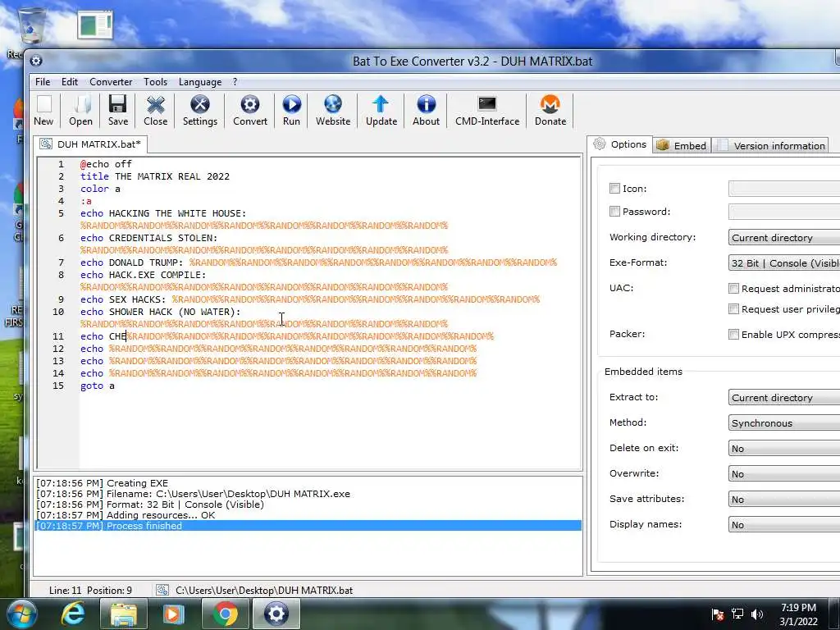Switch to the Version information tab
The height and width of the screenshot is (630, 840).
click(770, 145)
